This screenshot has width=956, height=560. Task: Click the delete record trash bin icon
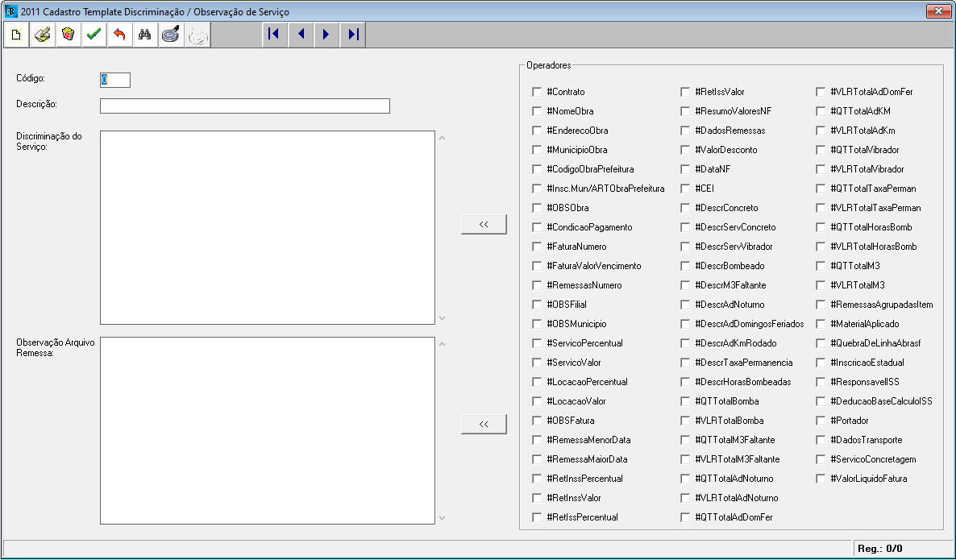69,35
